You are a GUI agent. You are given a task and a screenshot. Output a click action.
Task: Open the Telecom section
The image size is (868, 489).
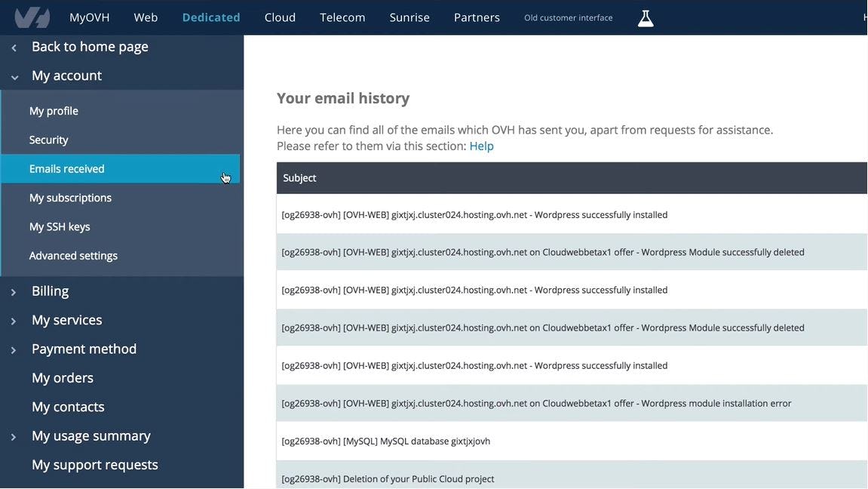point(342,17)
